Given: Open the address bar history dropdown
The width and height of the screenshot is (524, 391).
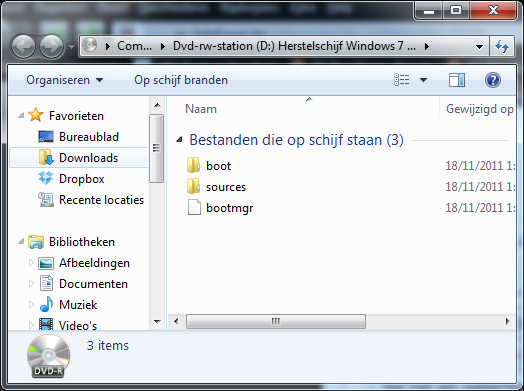Looking at the screenshot, I should point(479,46).
